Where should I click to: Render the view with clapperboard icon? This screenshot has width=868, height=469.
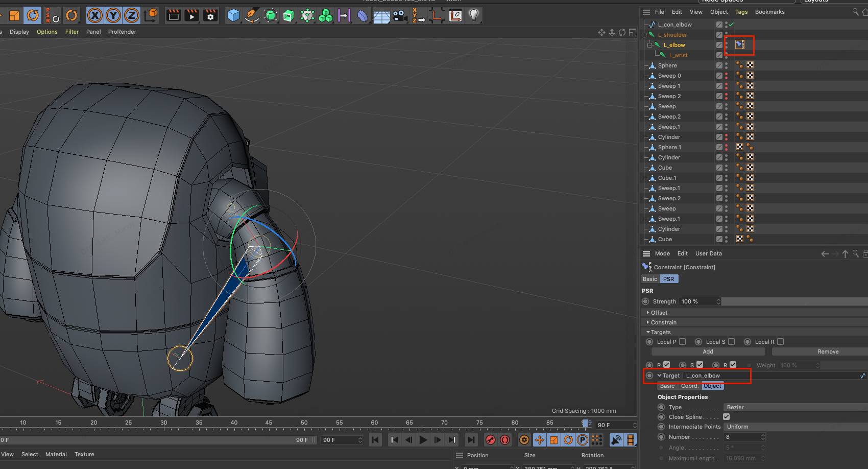[x=174, y=16]
